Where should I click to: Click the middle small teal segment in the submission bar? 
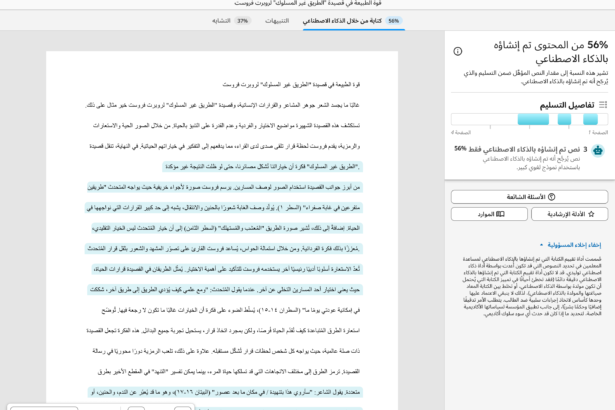click(564, 119)
